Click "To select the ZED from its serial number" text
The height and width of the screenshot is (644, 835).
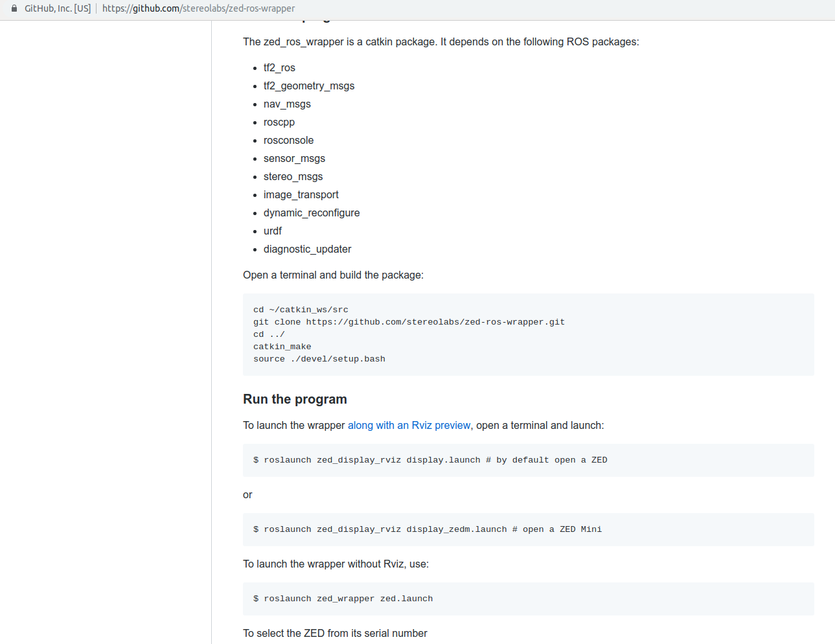click(335, 633)
